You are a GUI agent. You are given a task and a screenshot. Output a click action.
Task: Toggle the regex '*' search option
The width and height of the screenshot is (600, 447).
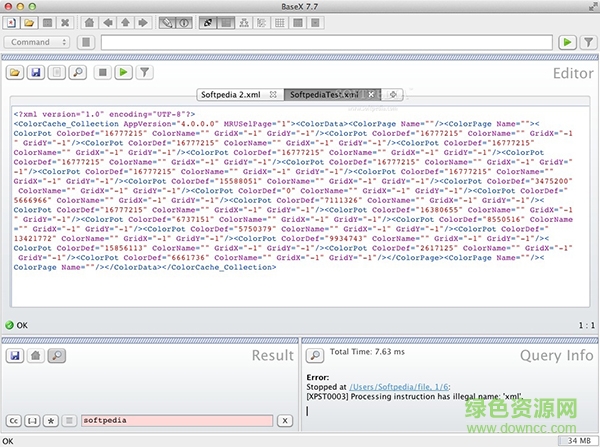click(x=52, y=422)
